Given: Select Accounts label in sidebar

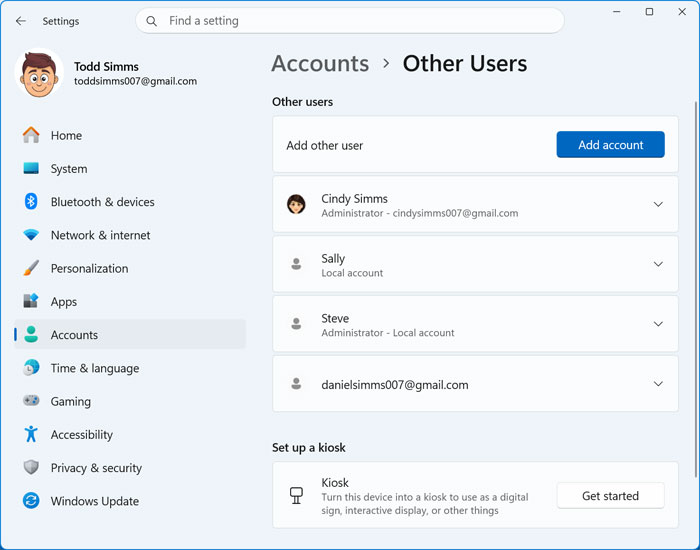Looking at the screenshot, I should click(74, 335).
